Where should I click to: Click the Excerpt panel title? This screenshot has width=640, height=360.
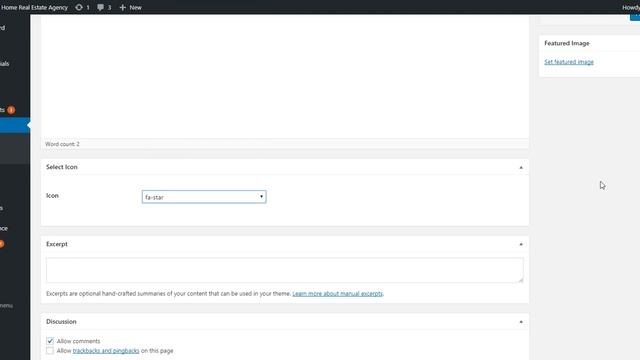point(57,244)
